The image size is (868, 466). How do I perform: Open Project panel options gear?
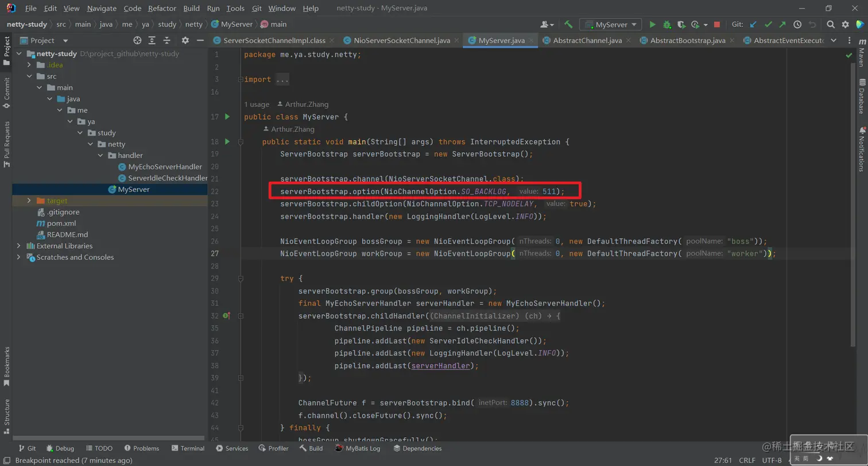click(x=185, y=40)
